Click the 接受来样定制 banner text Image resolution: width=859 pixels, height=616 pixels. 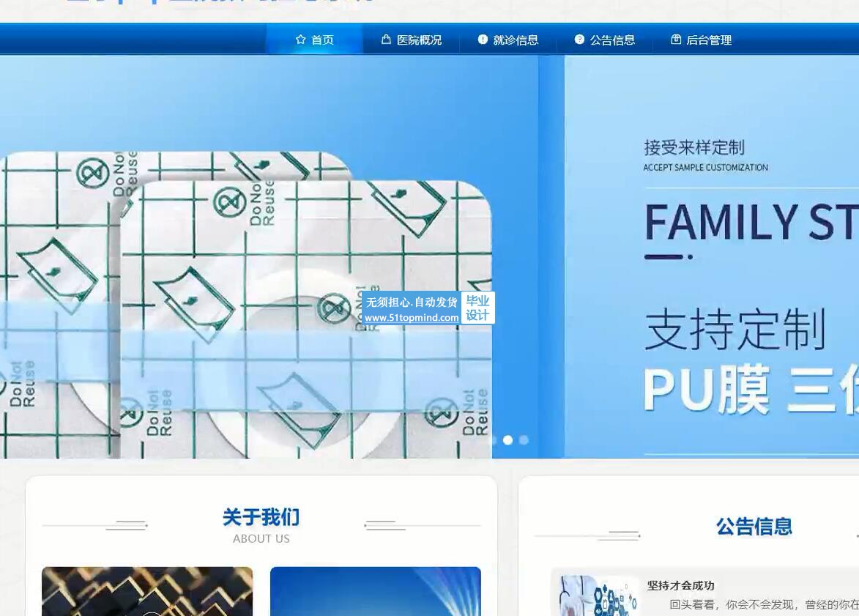pyautogui.click(x=694, y=147)
